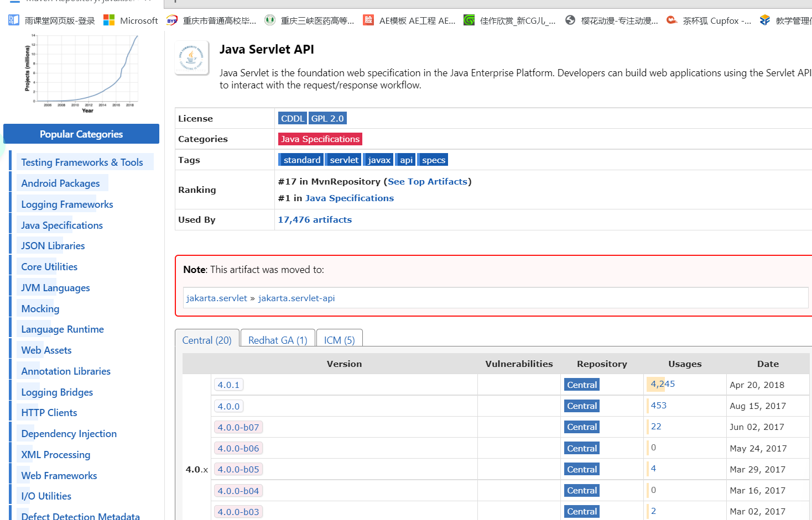The image size is (812, 520).
Task: Open JSON Libraries category
Action: (53, 245)
